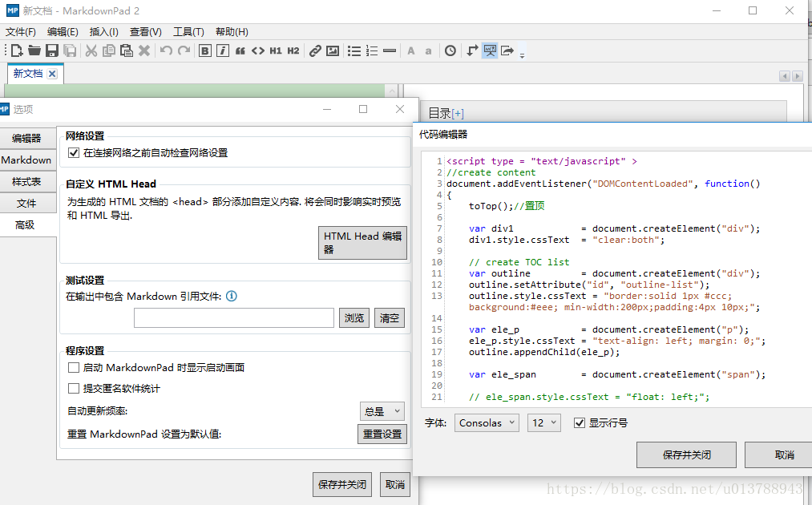Apply Heading 2 with H2 icon
The width and height of the screenshot is (812, 505).
293,50
